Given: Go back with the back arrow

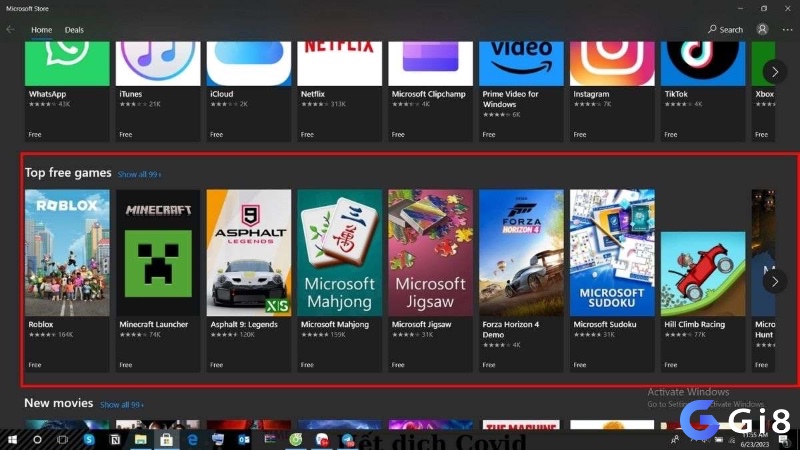Looking at the screenshot, I should pos(10,30).
